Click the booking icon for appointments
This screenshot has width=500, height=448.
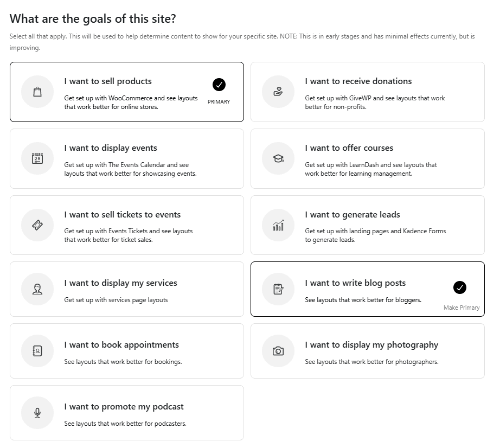pyautogui.click(x=37, y=351)
